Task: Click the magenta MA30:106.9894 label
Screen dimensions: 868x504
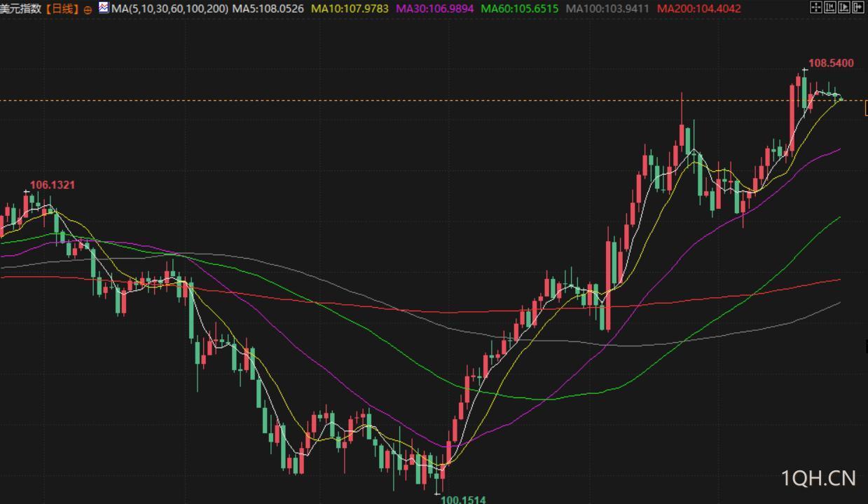Action: coord(434,9)
